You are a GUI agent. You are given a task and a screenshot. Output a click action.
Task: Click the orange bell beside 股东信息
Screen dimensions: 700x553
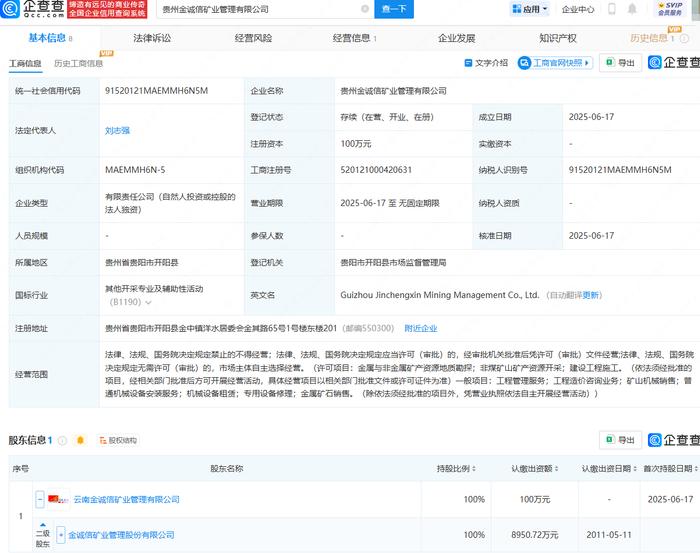80,441
